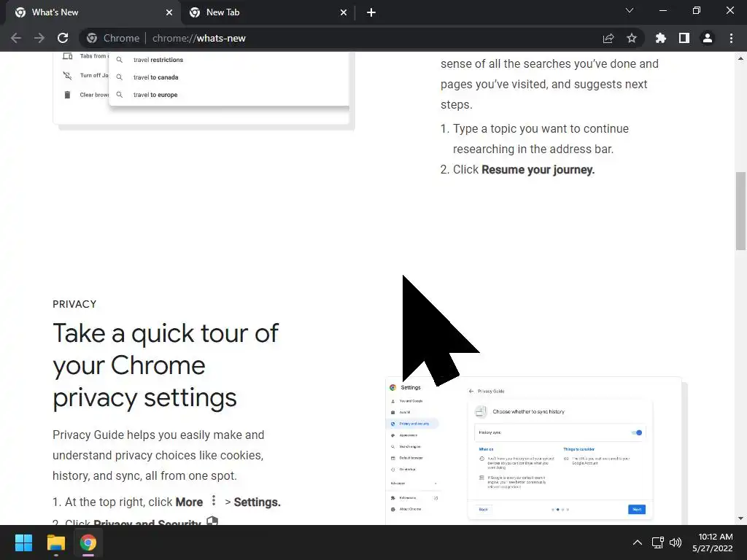
Task: Open the volume tray icon
Action: (676, 542)
